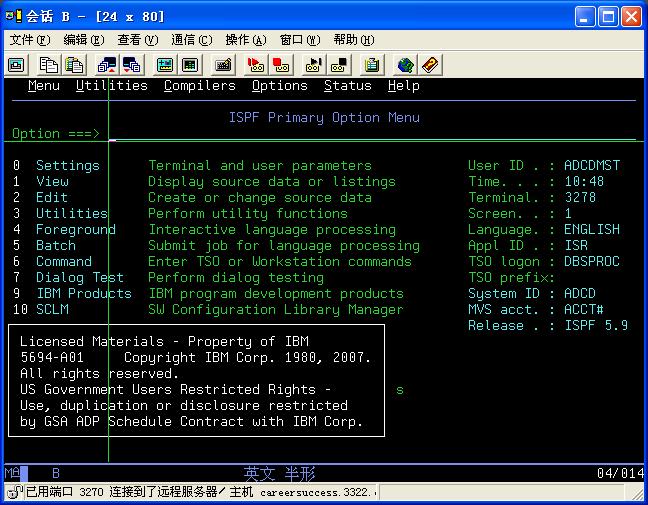Open the 窗口(W) menu
This screenshot has height=505, width=648.
300,40
